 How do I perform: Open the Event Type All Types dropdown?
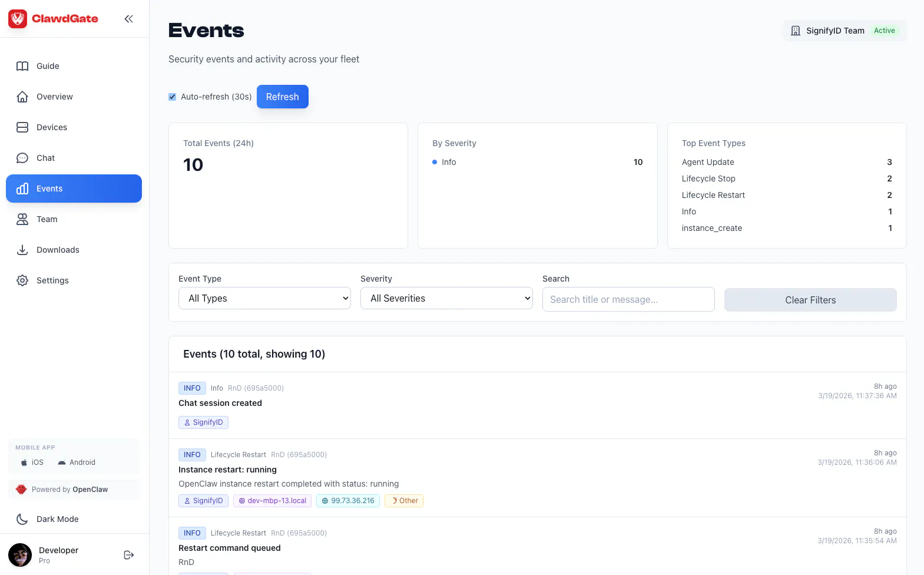click(264, 298)
